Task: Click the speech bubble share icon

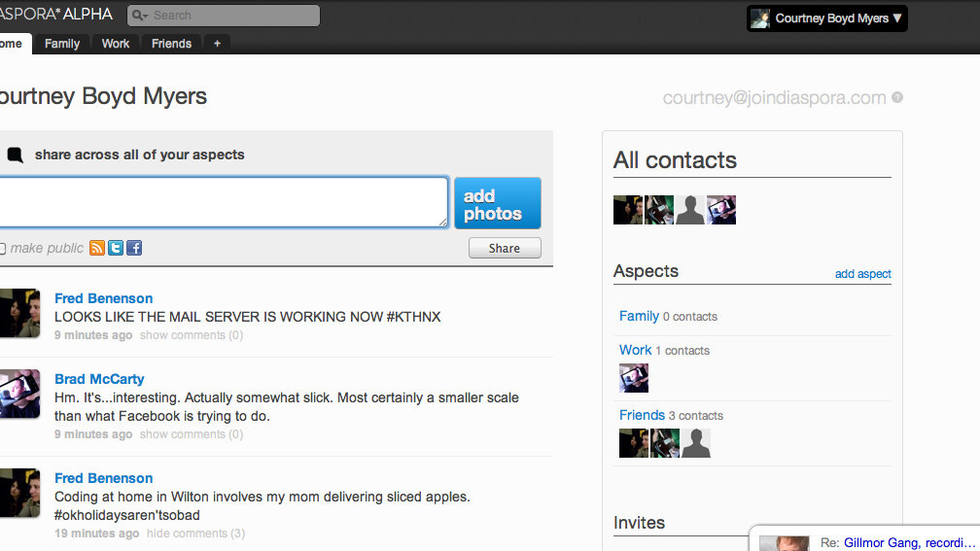Action: tap(15, 155)
